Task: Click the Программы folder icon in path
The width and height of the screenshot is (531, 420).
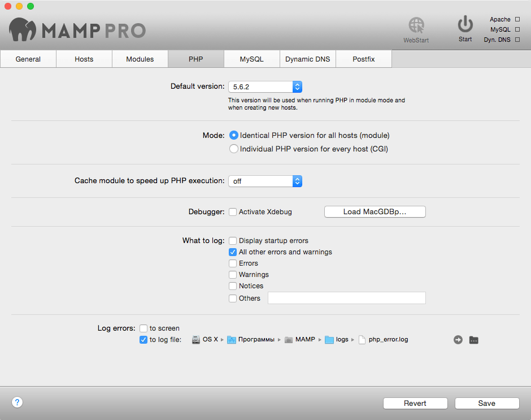Action: 231,340
